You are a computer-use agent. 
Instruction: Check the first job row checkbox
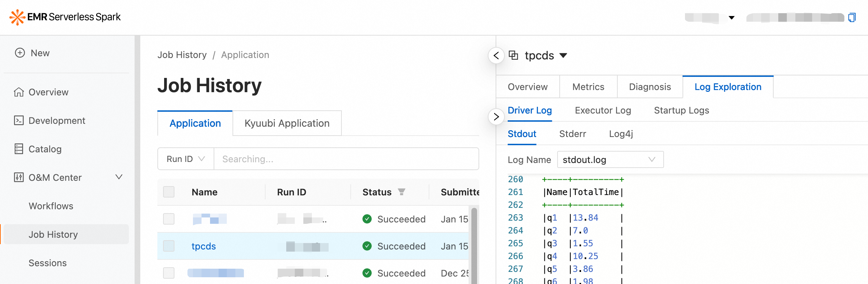[x=169, y=219]
